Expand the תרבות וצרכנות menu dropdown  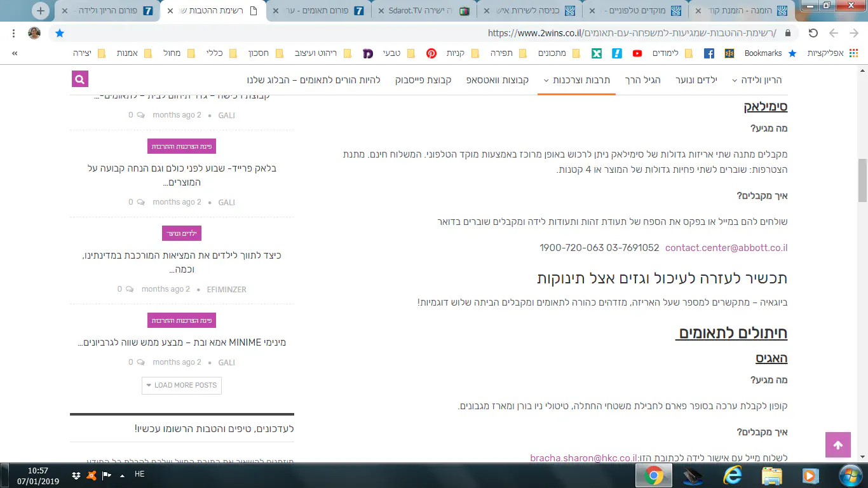click(x=576, y=80)
